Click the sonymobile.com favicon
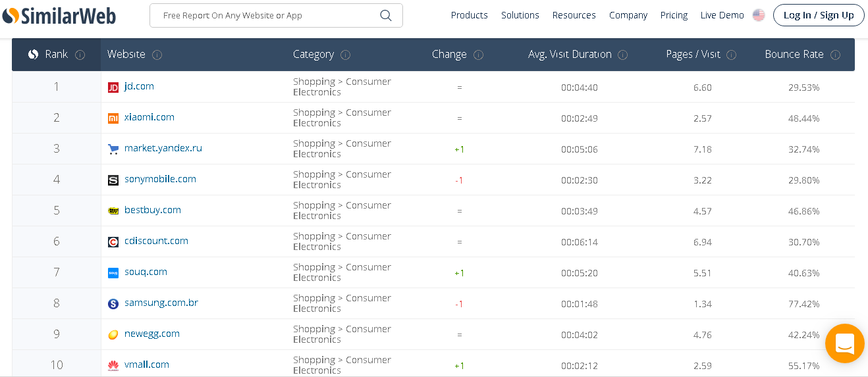 [113, 180]
